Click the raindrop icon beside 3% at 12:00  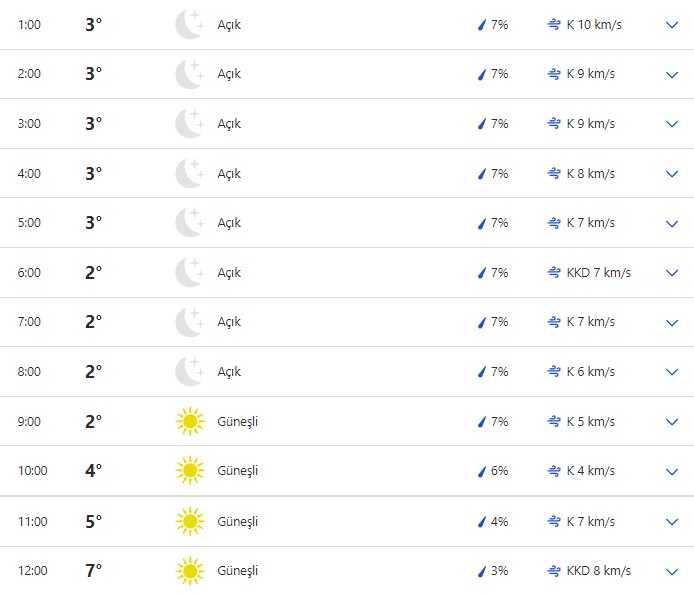481,571
